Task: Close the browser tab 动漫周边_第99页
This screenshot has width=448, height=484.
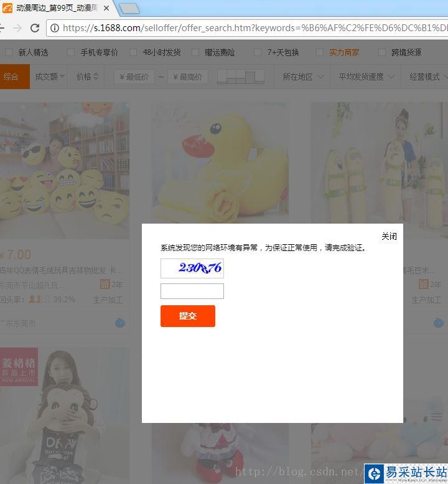Action: [x=106, y=8]
